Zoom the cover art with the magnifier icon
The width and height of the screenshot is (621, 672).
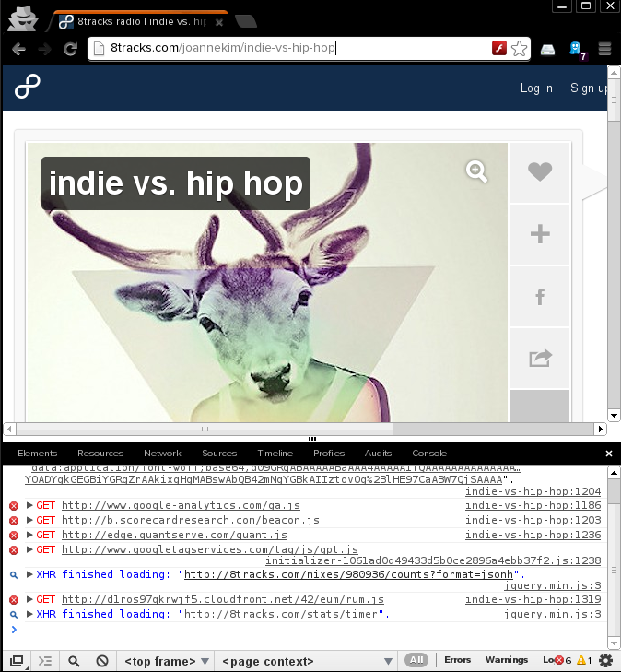point(476,171)
